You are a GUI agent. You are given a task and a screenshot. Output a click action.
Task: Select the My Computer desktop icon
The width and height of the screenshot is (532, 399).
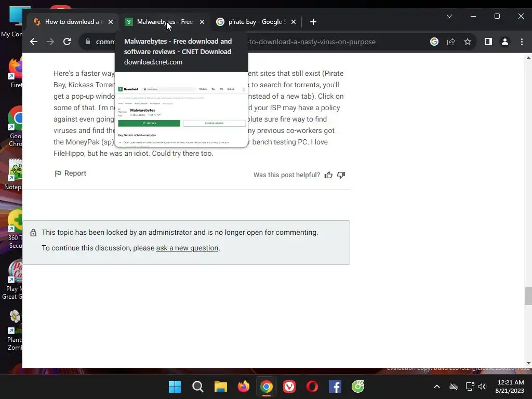[12, 22]
